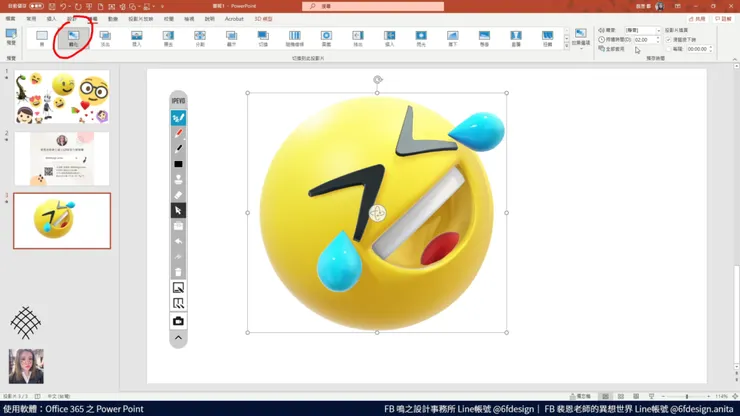Select the Wipe transition
740x416 pixels.
tap(168, 38)
